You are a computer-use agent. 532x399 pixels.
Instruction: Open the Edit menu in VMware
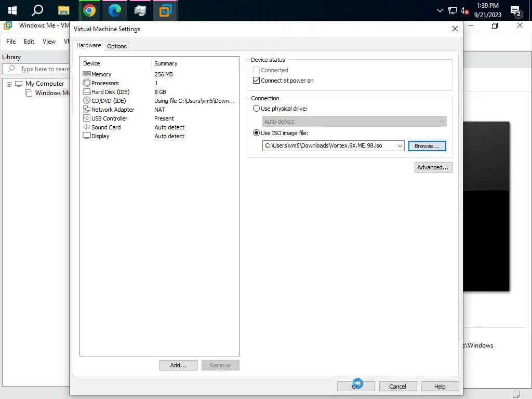pyautogui.click(x=29, y=42)
